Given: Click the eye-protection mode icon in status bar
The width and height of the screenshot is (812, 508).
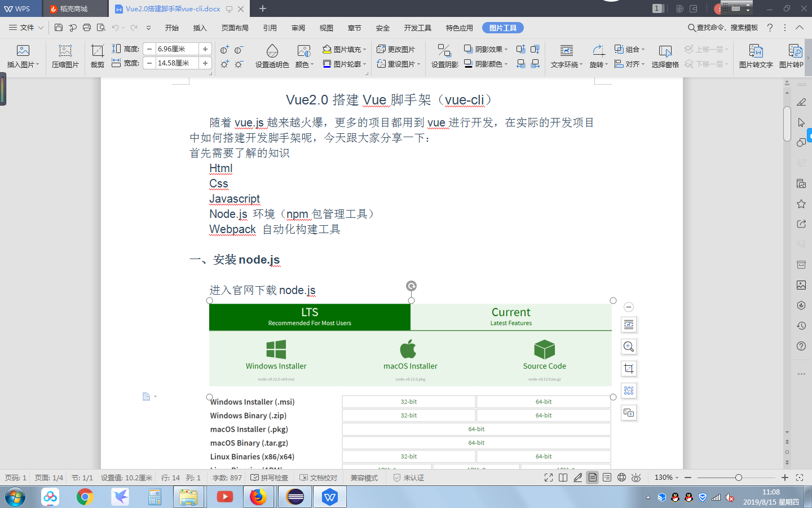Looking at the screenshot, I should pyautogui.click(x=636, y=478).
